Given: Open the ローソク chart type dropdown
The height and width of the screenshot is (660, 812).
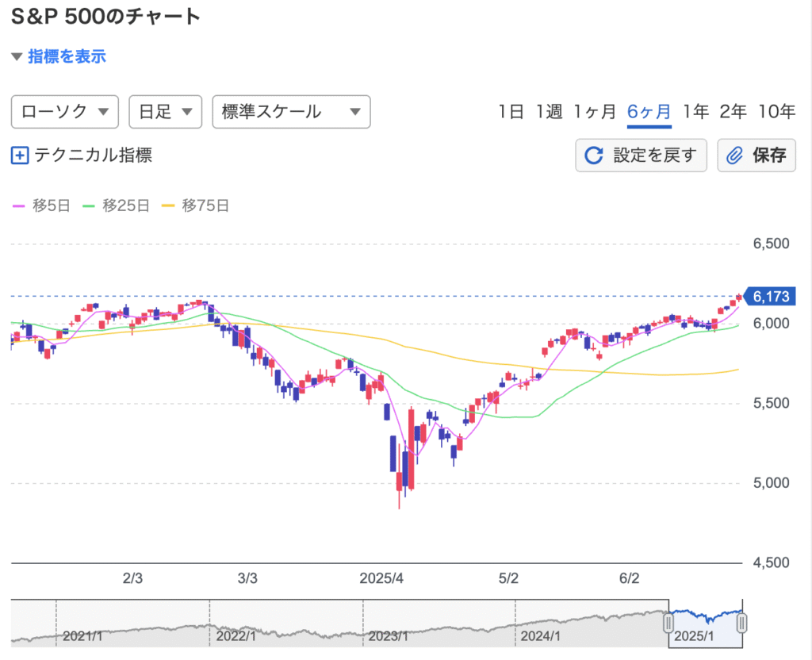Looking at the screenshot, I should (x=65, y=111).
